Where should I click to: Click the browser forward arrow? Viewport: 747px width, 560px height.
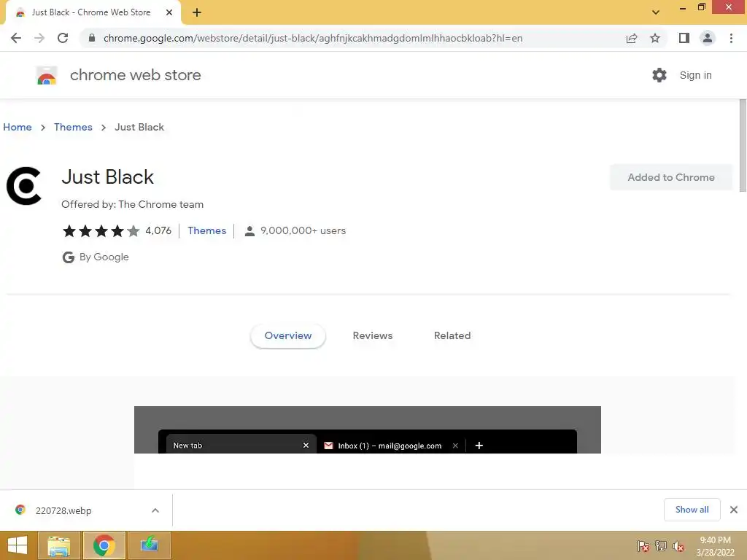coord(39,38)
